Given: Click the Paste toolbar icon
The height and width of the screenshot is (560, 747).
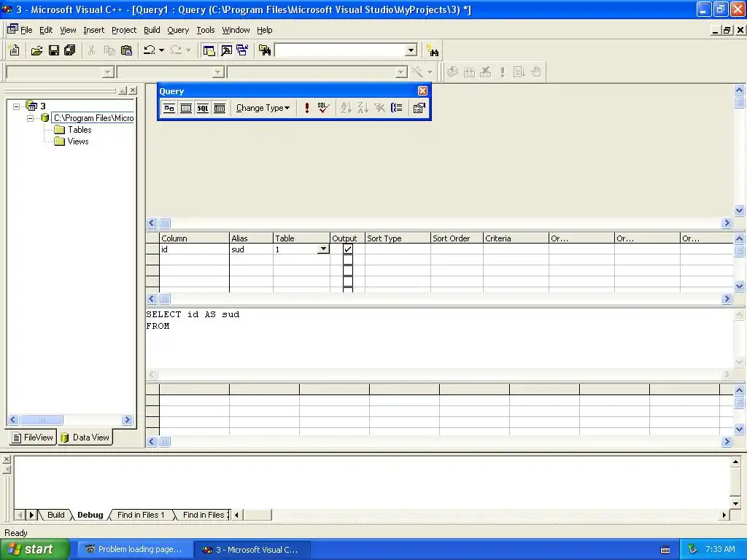Looking at the screenshot, I should point(126,50).
